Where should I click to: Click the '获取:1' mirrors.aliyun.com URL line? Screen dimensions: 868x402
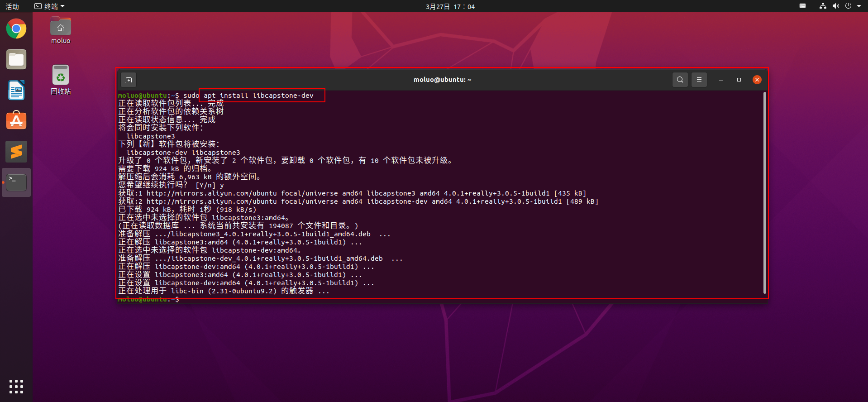[x=352, y=193]
